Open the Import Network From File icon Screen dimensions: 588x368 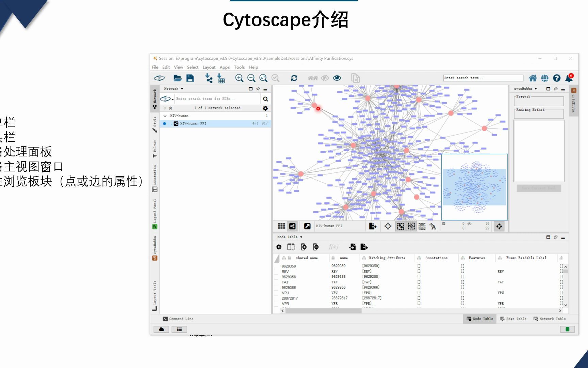tap(209, 78)
